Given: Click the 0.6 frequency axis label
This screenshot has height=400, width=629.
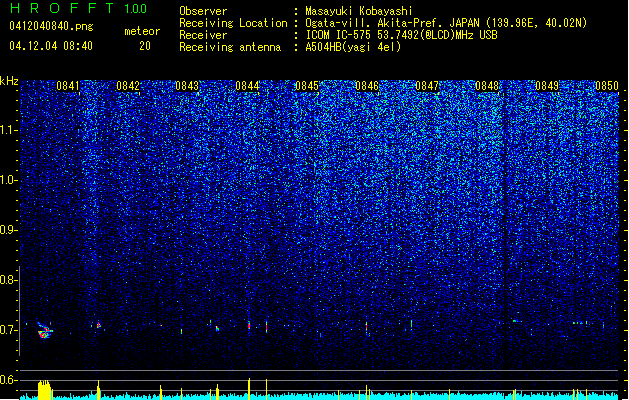Looking at the screenshot, I should 8,380.
